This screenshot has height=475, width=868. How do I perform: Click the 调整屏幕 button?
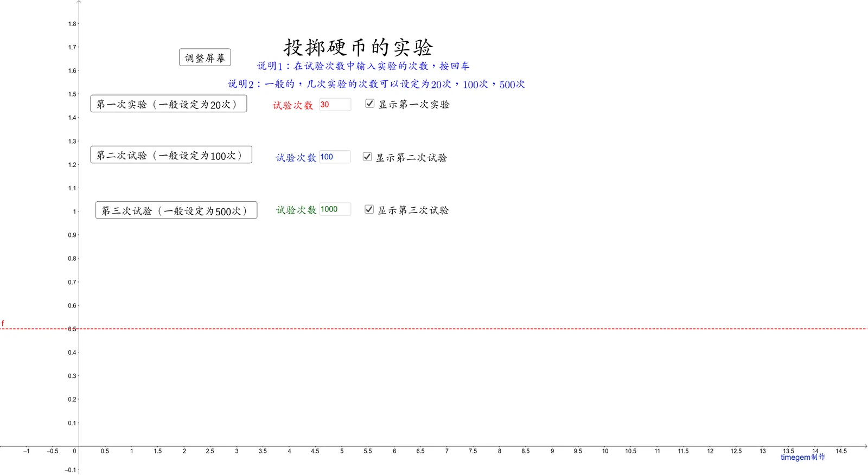pos(205,57)
